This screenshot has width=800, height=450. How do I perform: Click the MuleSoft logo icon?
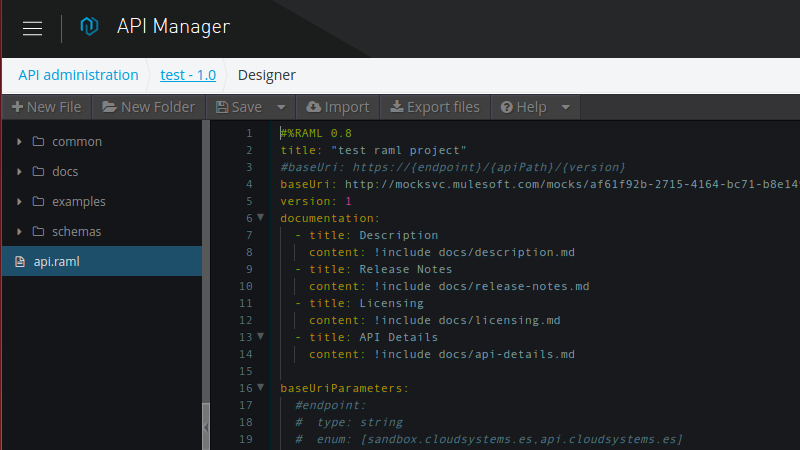coord(89,26)
